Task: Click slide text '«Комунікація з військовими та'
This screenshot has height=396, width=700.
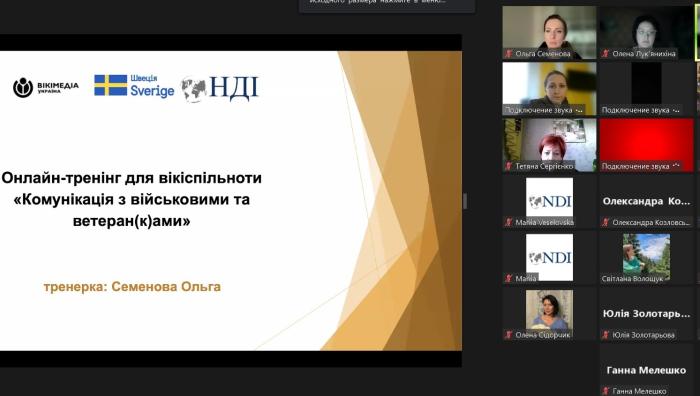Action: point(131,199)
